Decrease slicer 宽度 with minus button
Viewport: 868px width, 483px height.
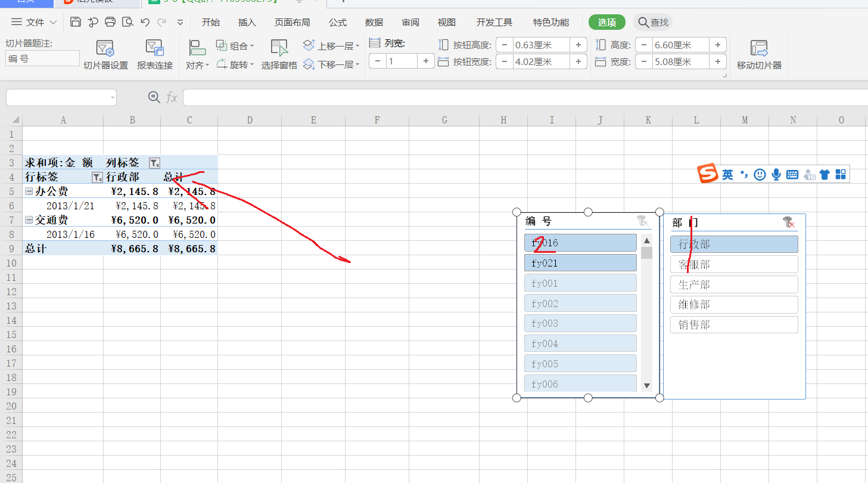[x=644, y=61]
